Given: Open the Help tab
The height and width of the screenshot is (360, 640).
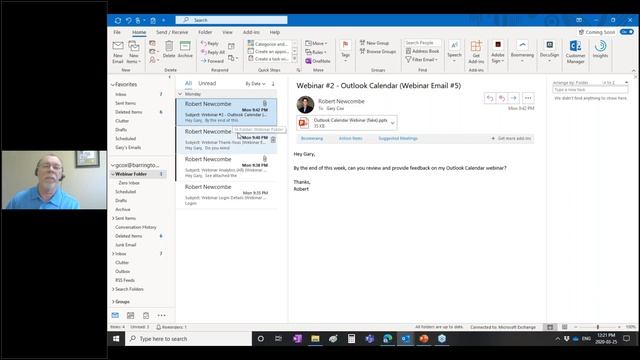Looking at the screenshot, I should tap(275, 32).
